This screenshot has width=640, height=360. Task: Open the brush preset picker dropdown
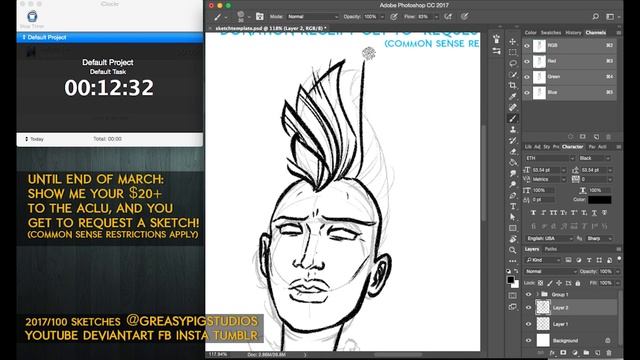click(249, 17)
